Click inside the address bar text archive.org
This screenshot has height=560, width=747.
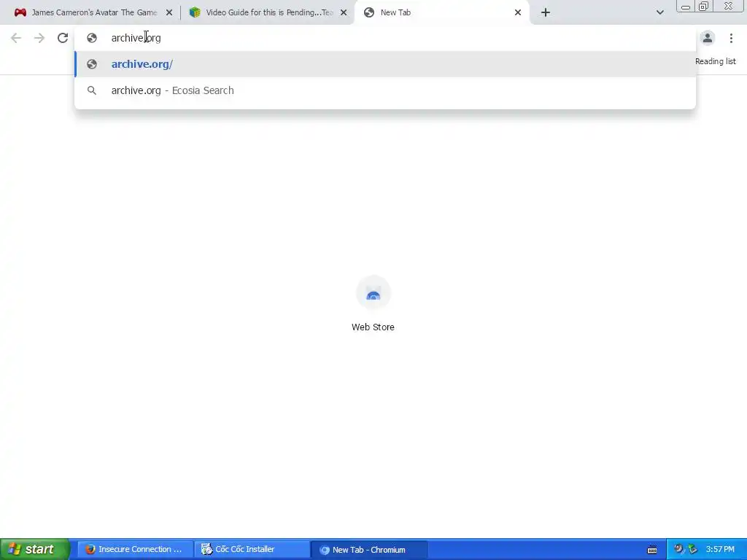pos(136,38)
